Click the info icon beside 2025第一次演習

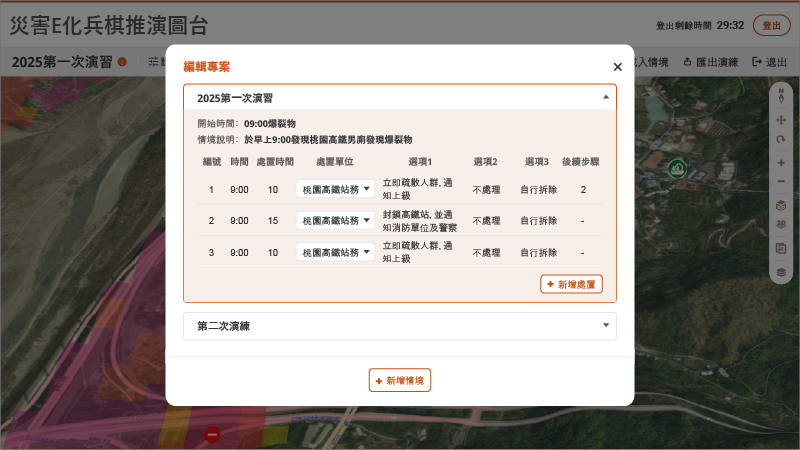click(x=122, y=62)
